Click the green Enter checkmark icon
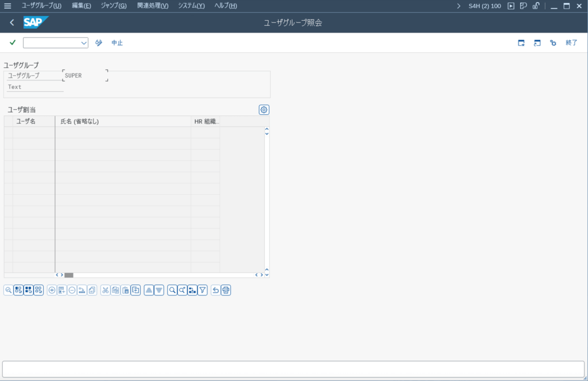Image resolution: width=588 pixels, height=381 pixels. (x=13, y=43)
